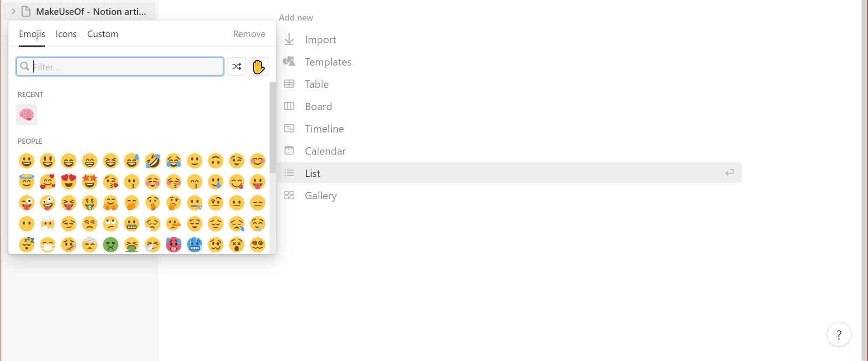Remove the current page icon

[249, 34]
